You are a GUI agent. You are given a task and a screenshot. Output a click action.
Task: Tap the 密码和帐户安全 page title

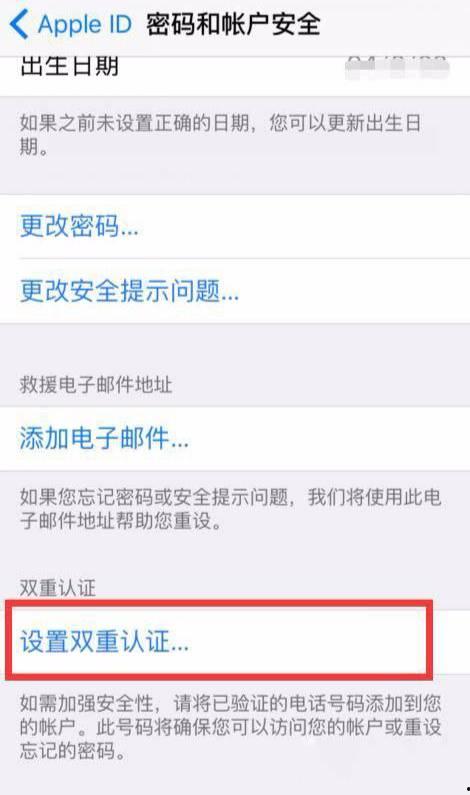click(233, 24)
